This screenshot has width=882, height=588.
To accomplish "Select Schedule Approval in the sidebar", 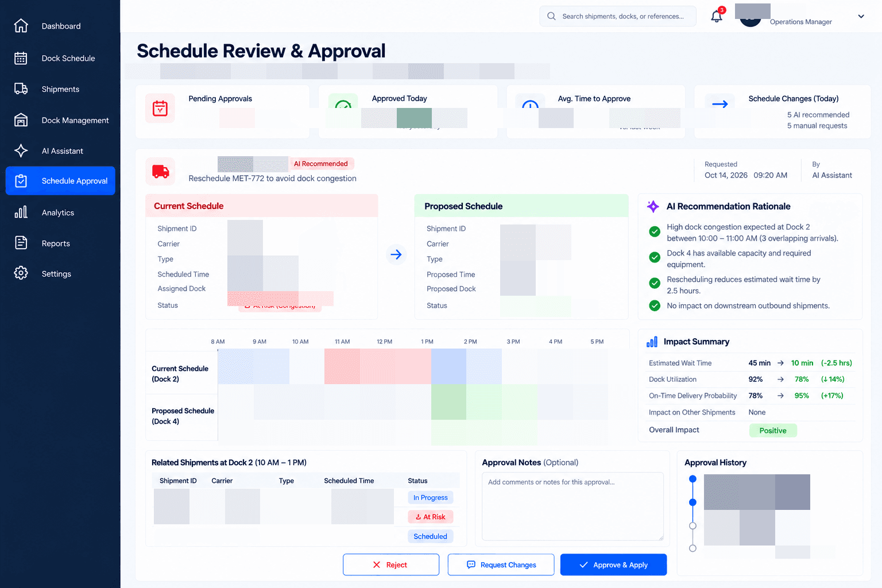I will point(60,181).
